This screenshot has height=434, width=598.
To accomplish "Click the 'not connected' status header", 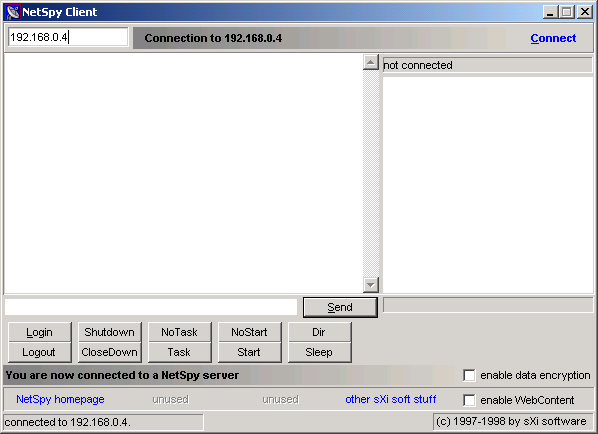I will click(487, 65).
